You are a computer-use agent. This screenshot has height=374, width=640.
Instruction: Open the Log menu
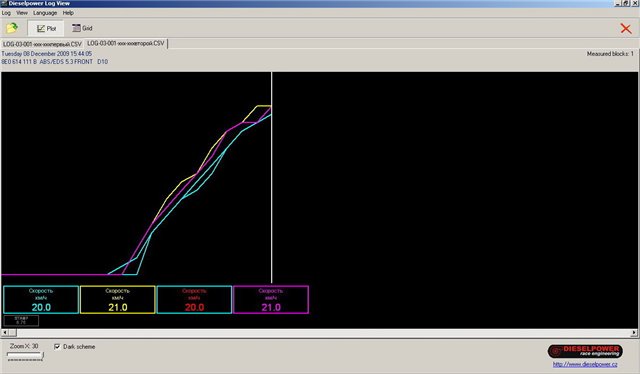[6, 13]
